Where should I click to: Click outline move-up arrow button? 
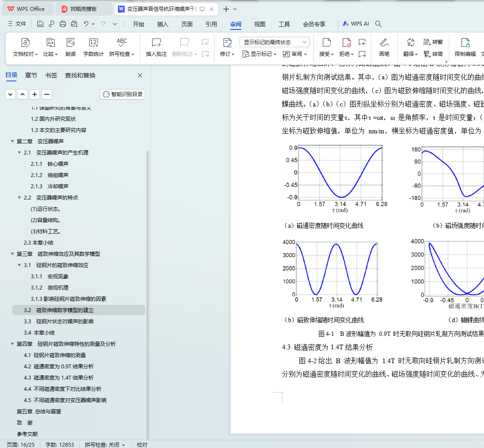coord(23,94)
